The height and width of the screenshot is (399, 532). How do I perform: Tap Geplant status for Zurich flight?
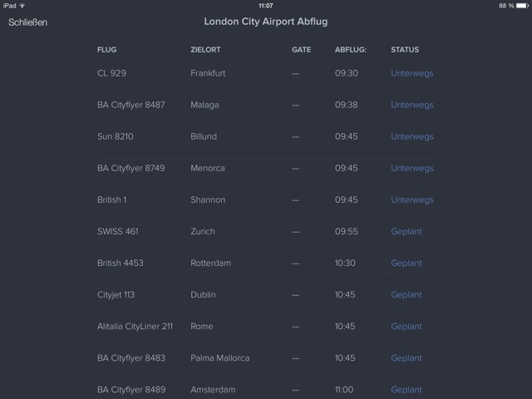(x=406, y=231)
